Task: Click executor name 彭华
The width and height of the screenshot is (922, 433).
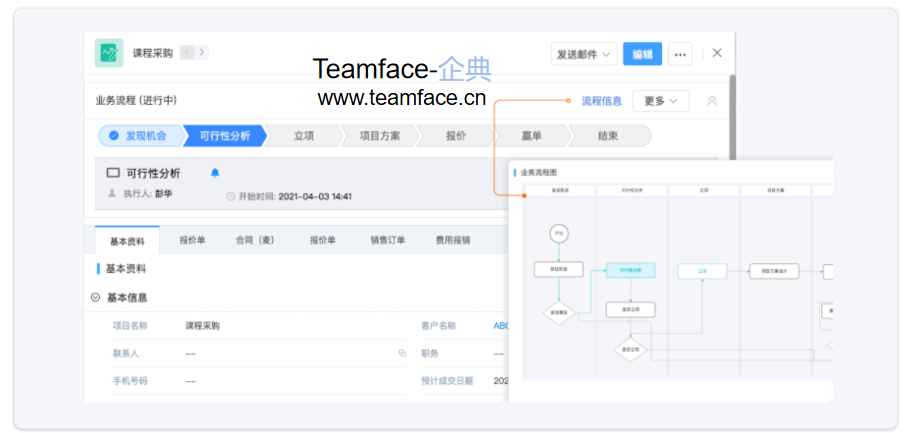Action: (163, 193)
